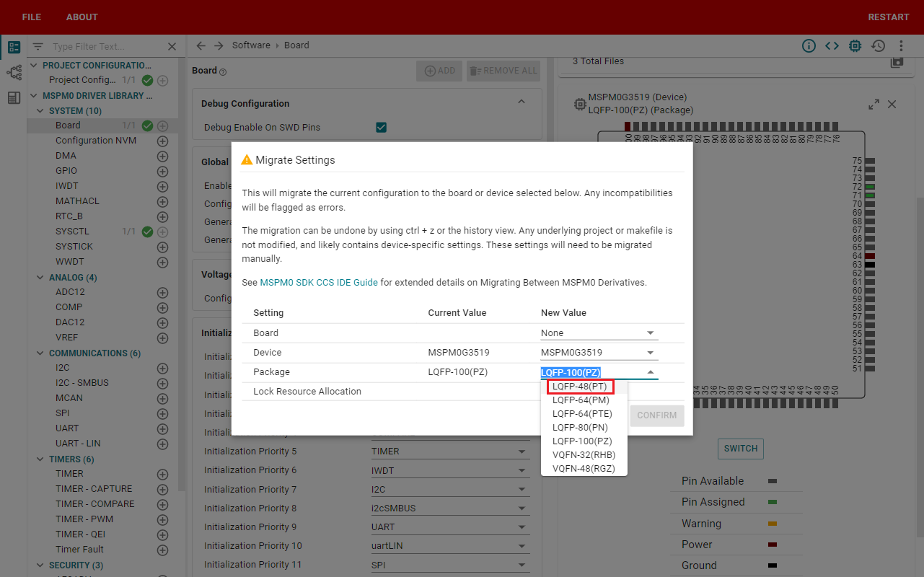Add an ADC12 module instance
The image size is (924, 577).
[162, 292]
